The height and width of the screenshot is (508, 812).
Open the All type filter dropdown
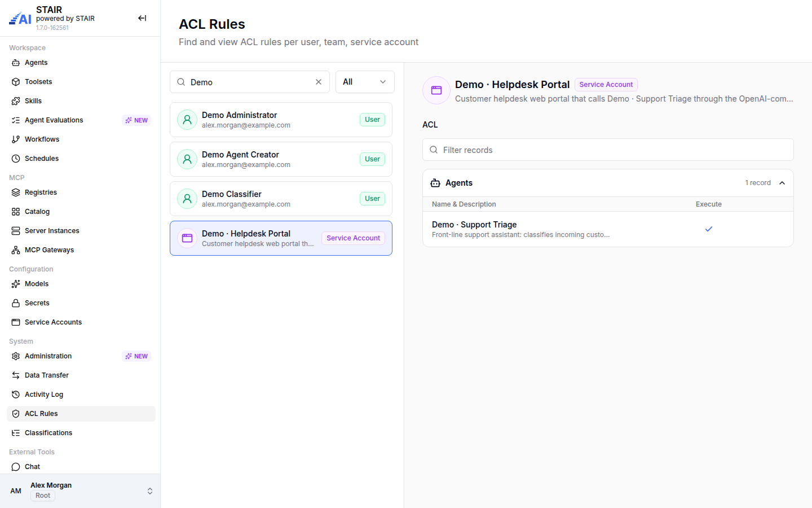[x=365, y=82]
